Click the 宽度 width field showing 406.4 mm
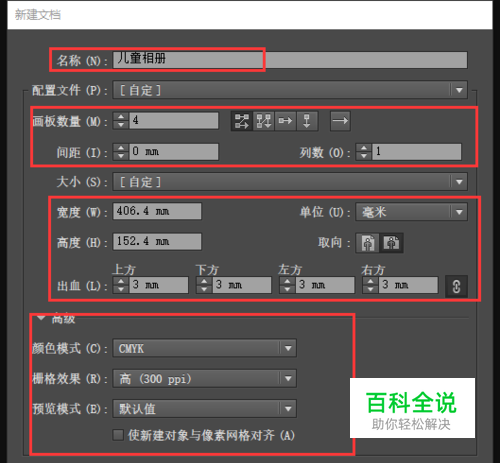Screen dimensions: 500x463 click(x=157, y=211)
